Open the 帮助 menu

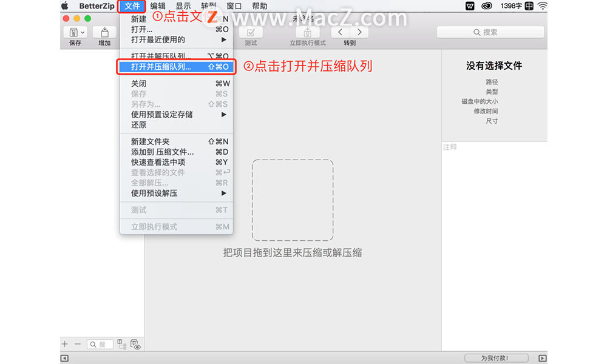259,6
